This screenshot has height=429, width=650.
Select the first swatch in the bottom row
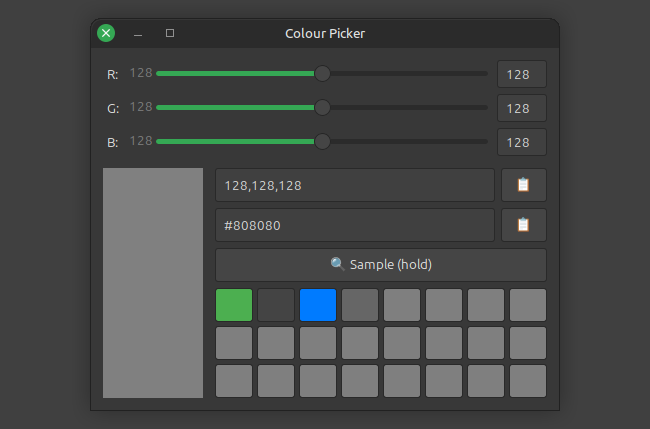[x=234, y=381]
